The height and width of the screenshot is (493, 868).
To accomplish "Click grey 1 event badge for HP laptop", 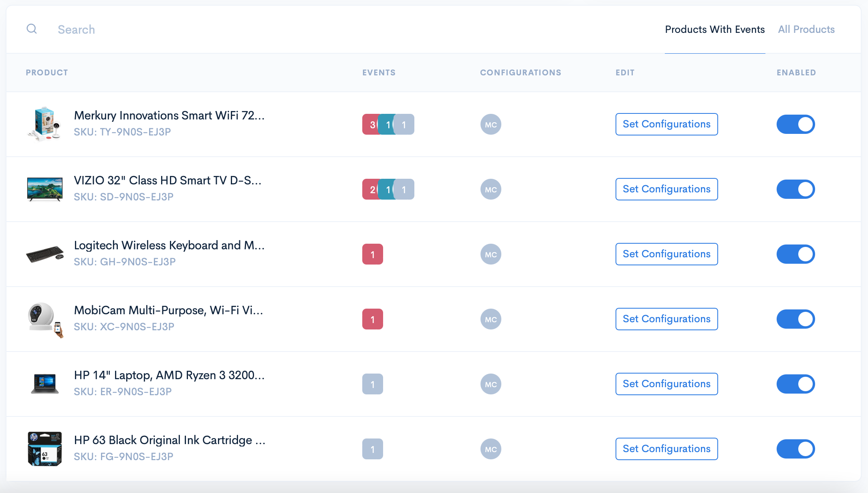I will pyautogui.click(x=372, y=384).
